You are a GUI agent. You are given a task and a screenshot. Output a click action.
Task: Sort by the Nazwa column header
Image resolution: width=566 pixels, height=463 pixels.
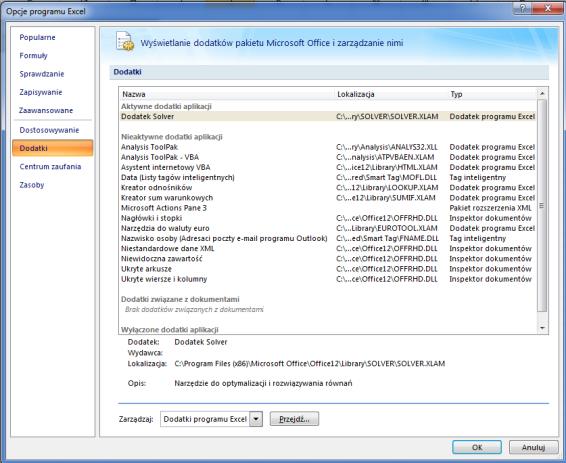[x=134, y=94]
